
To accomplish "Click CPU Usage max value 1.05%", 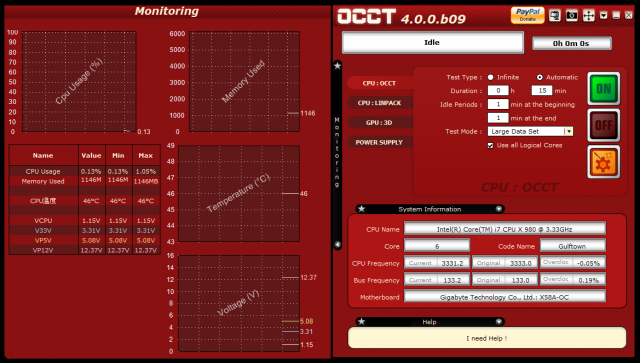I will 146,171.
